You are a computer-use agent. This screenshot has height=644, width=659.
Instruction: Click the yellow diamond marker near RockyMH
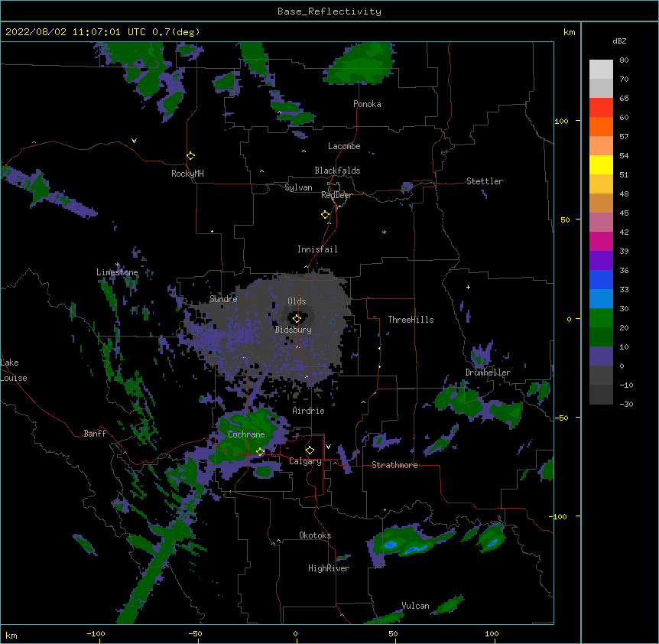pyautogui.click(x=190, y=156)
